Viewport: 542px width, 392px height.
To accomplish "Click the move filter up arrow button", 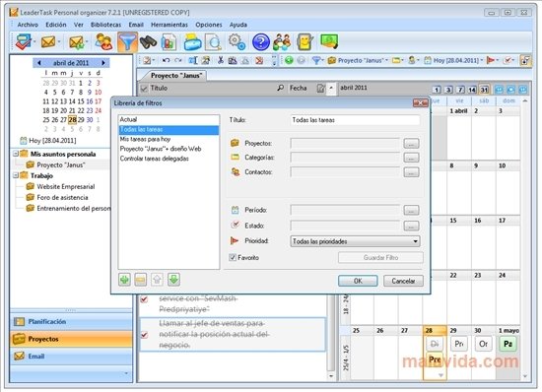I will pos(158,280).
